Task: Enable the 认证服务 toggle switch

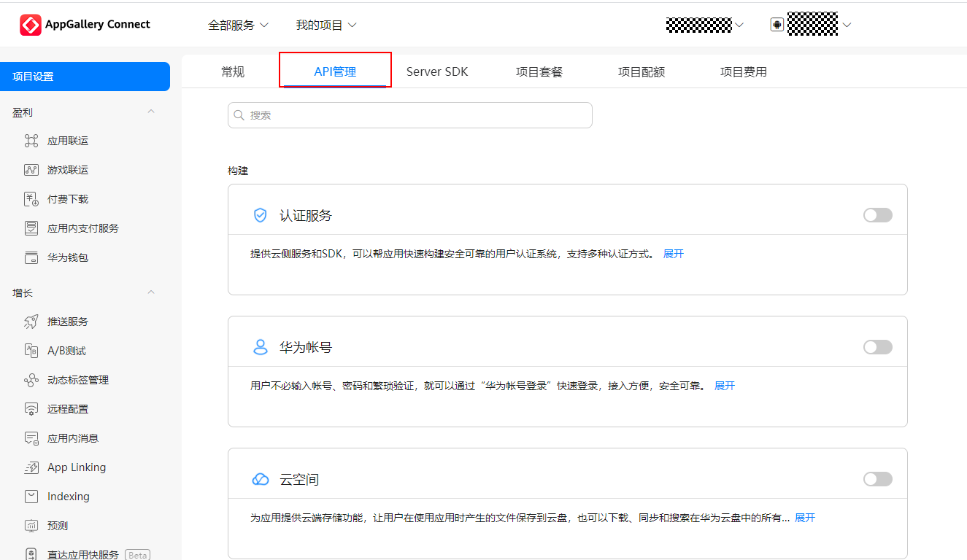Action: tap(877, 215)
